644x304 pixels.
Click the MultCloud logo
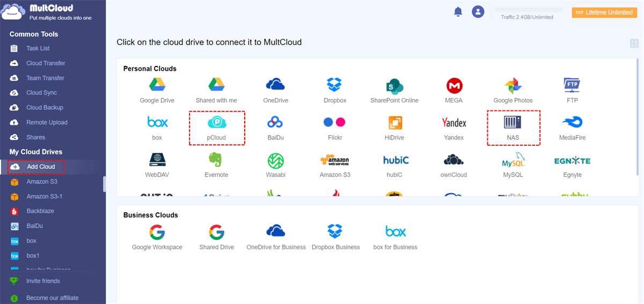47,12
